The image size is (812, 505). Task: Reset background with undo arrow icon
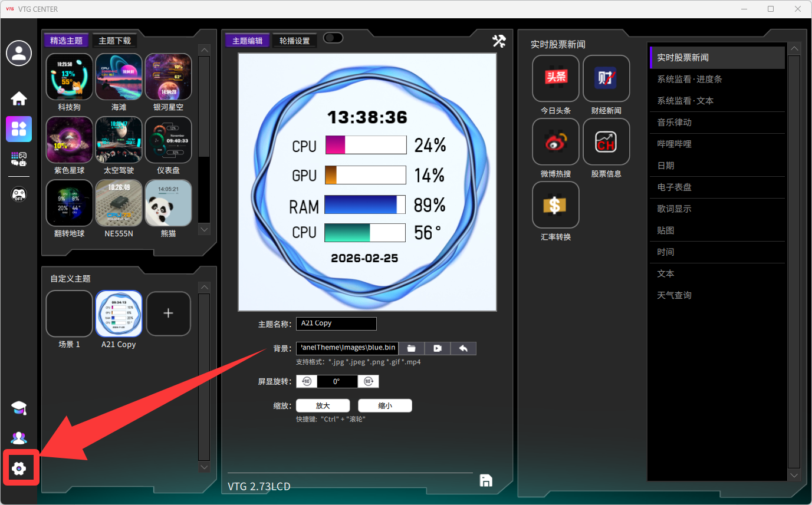pyautogui.click(x=463, y=348)
